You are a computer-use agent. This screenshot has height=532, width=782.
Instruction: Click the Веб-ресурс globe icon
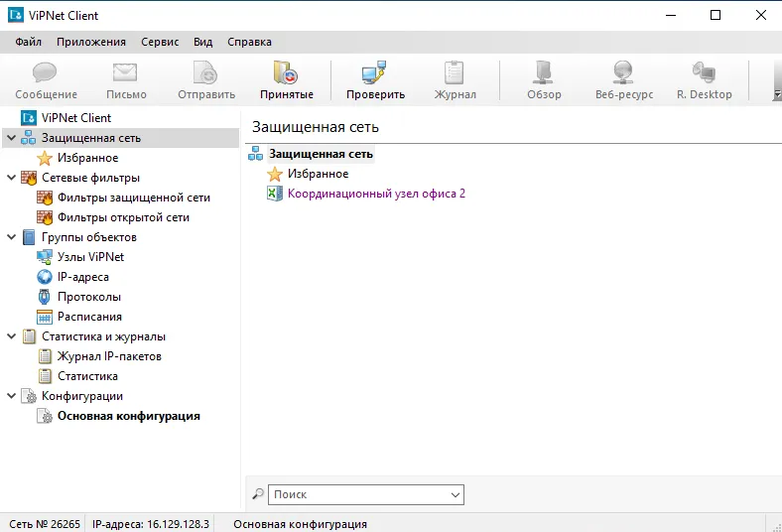(623, 72)
